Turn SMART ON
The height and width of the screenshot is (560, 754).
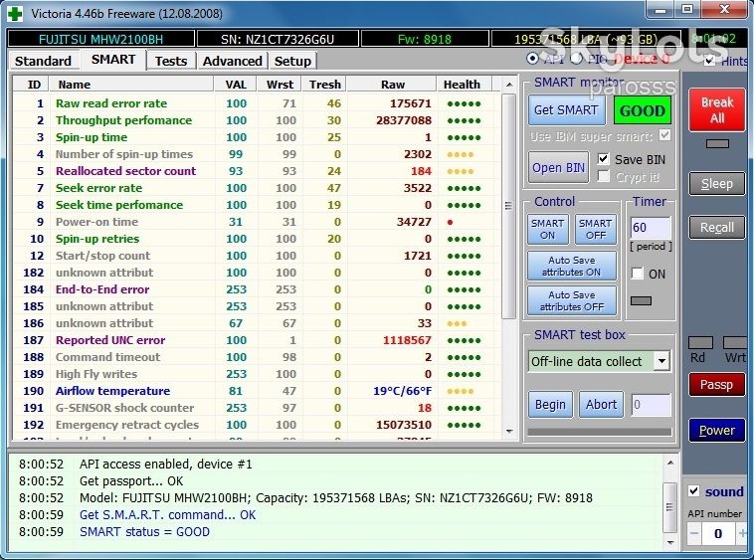click(547, 230)
